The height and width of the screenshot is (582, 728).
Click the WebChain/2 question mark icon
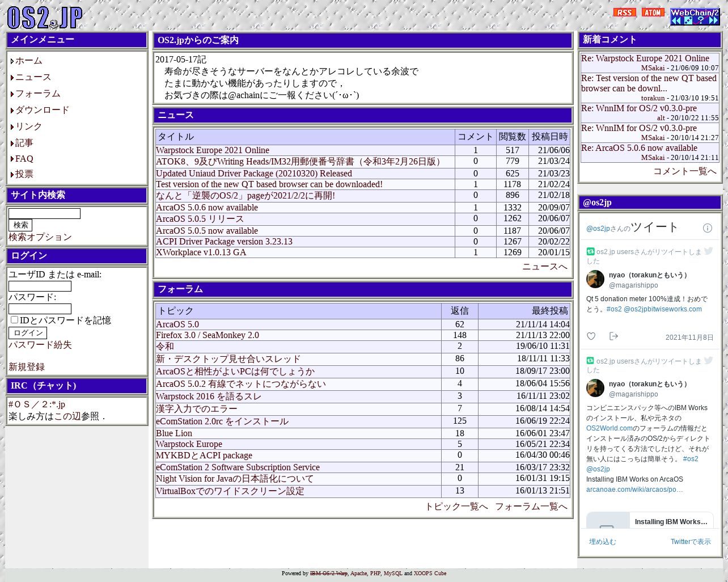point(701,20)
